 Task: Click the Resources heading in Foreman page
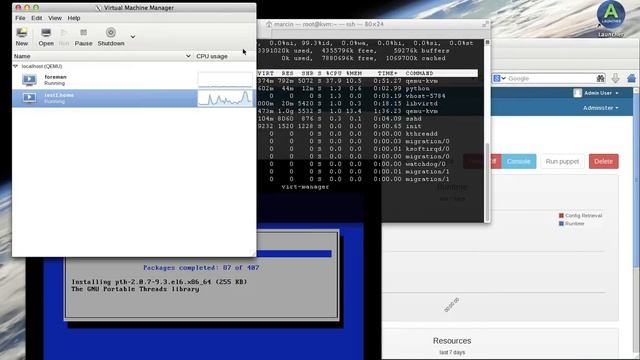click(x=452, y=340)
